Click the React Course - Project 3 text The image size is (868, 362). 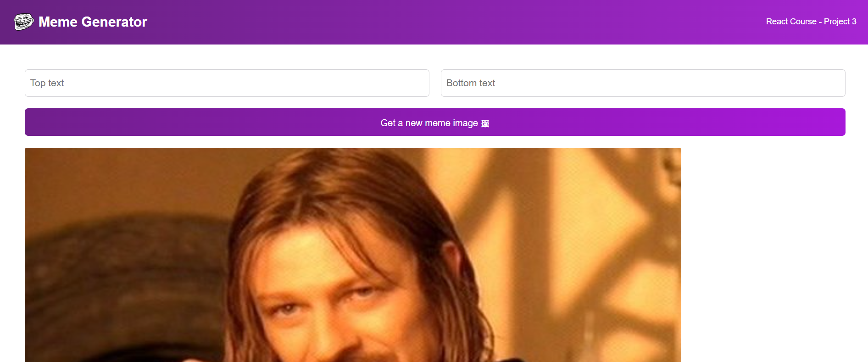click(x=811, y=22)
